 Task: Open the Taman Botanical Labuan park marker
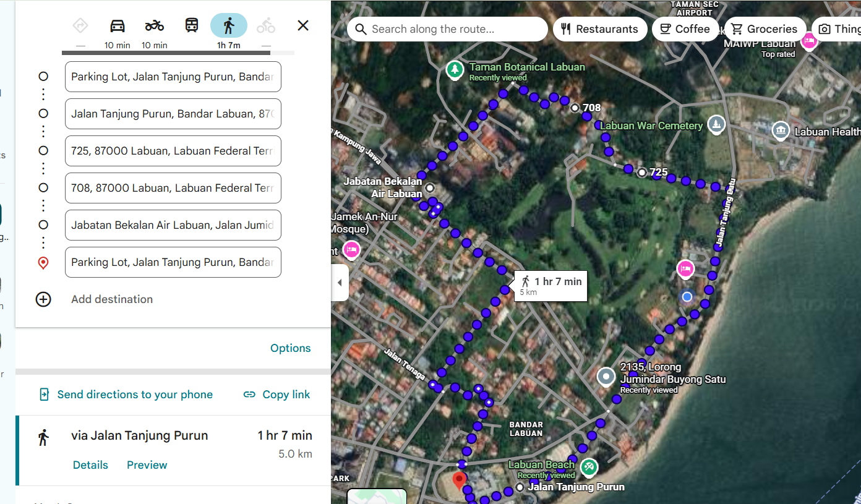[x=455, y=70]
